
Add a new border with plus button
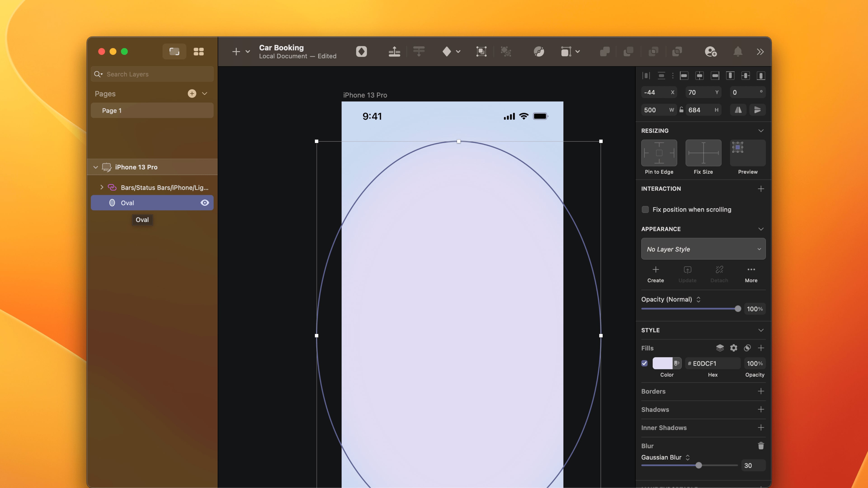click(760, 391)
